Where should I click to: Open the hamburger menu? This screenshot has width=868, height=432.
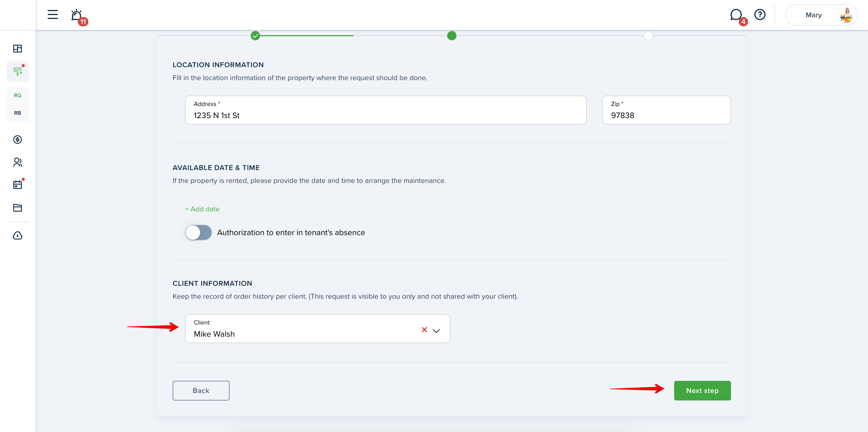(52, 14)
